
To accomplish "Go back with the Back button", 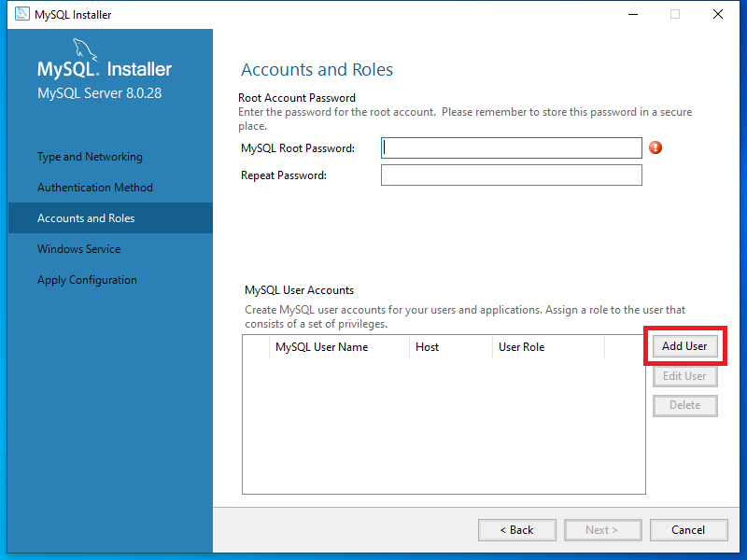I will pyautogui.click(x=517, y=530).
